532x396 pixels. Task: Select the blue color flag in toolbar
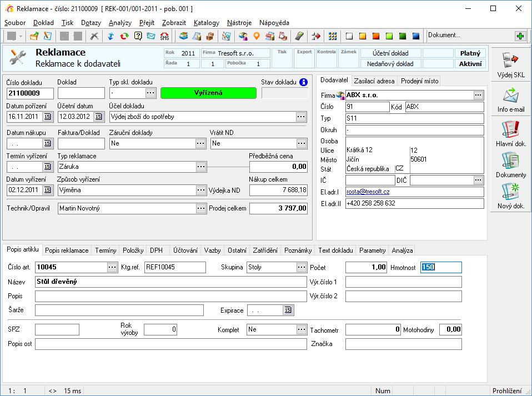coord(416,36)
